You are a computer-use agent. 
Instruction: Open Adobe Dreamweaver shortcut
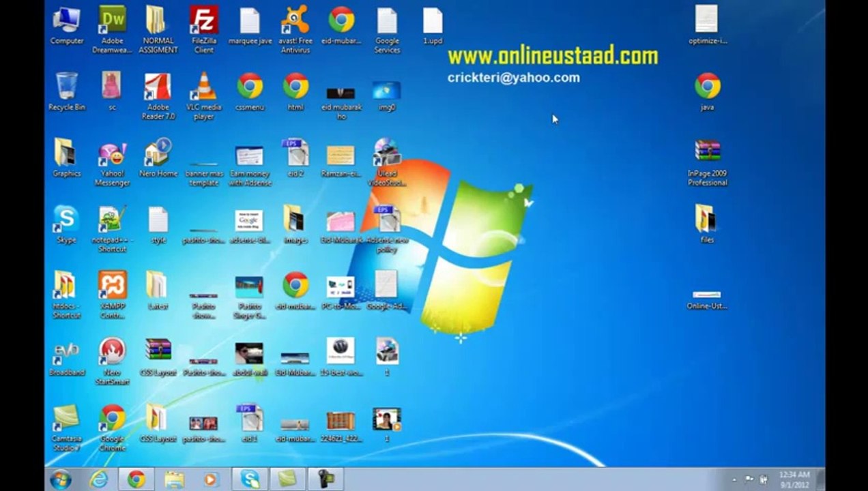coord(113,29)
